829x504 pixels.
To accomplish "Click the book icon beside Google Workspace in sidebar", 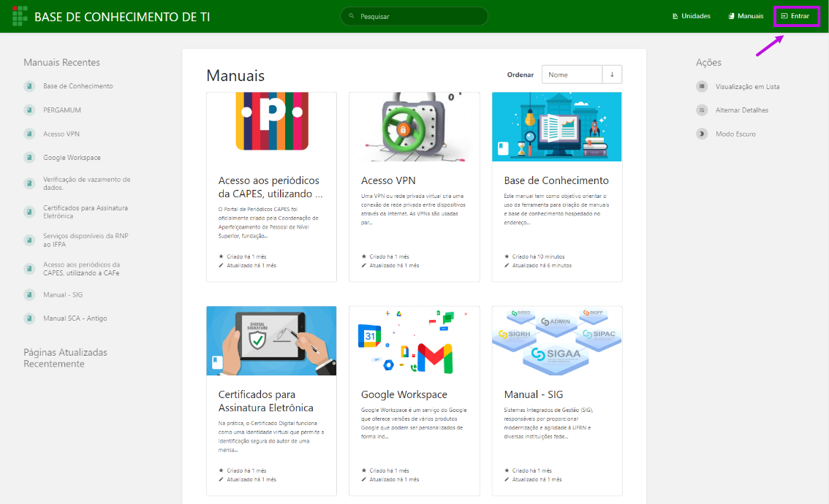I will click(29, 158).
